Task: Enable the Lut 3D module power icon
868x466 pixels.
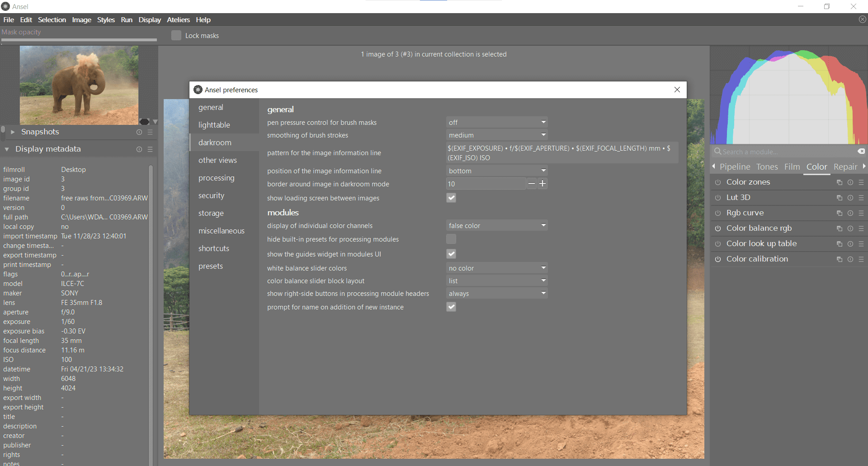Action: 718,198
